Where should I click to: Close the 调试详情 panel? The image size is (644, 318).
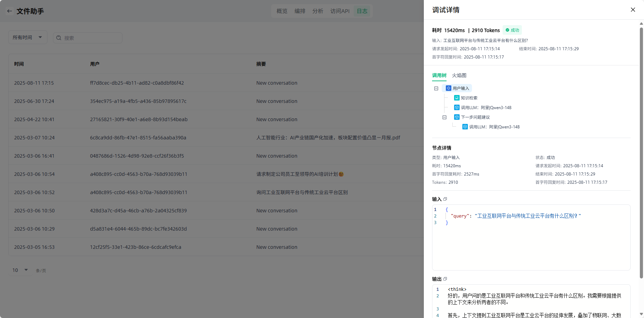[633, 10]
